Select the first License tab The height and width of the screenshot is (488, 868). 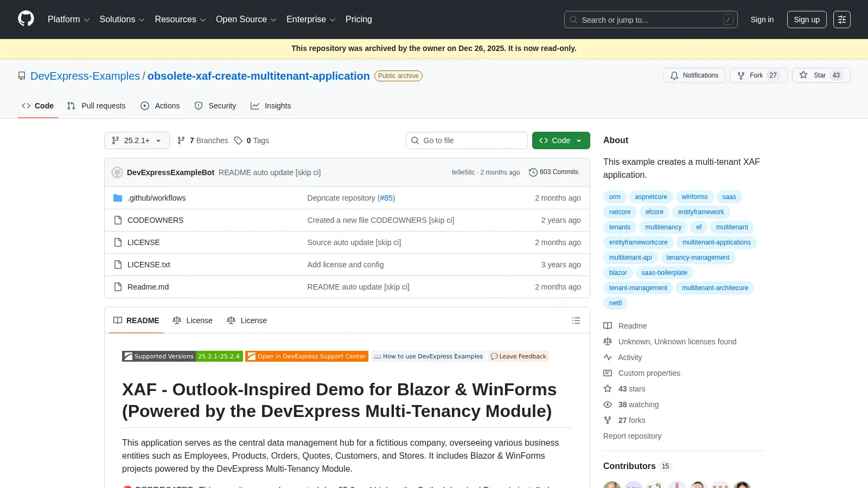[193, 320]
